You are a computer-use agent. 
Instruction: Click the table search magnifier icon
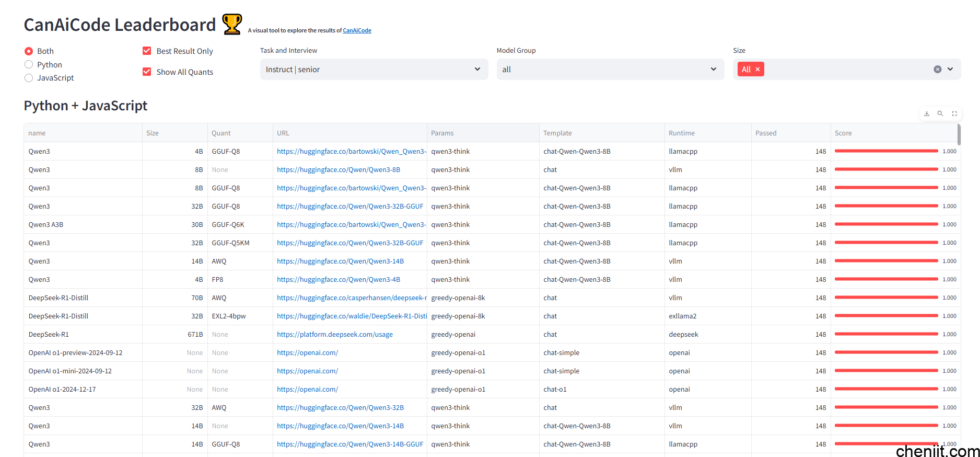click(x=940, y=113)
